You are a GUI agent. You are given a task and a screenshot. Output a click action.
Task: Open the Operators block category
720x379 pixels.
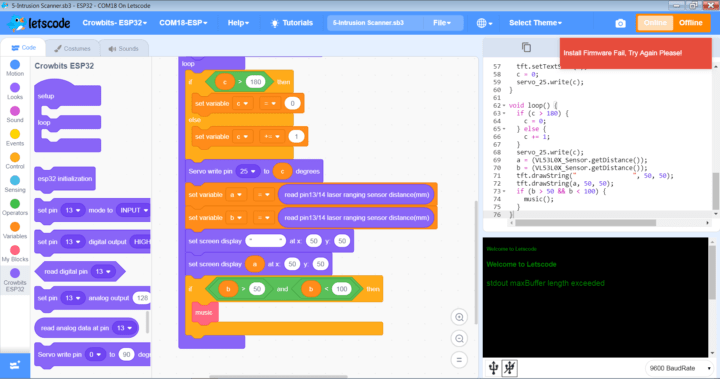point(15,207)
